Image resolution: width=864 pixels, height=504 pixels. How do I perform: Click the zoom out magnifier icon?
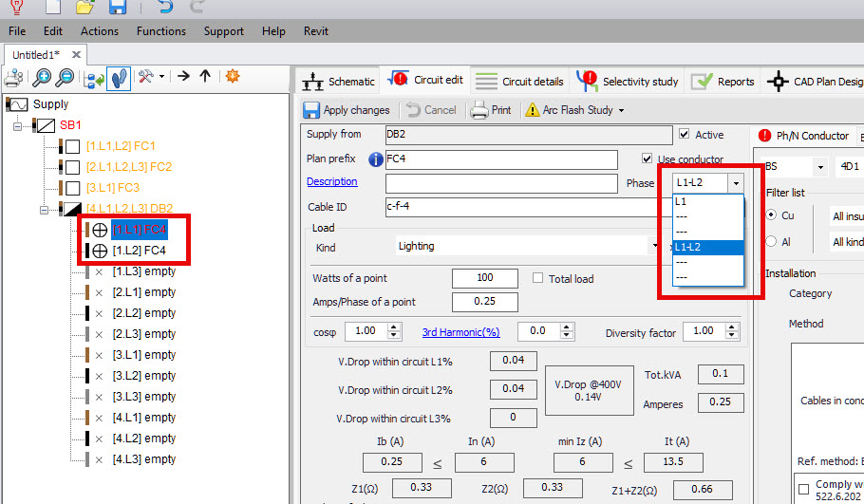pos(64,77)
